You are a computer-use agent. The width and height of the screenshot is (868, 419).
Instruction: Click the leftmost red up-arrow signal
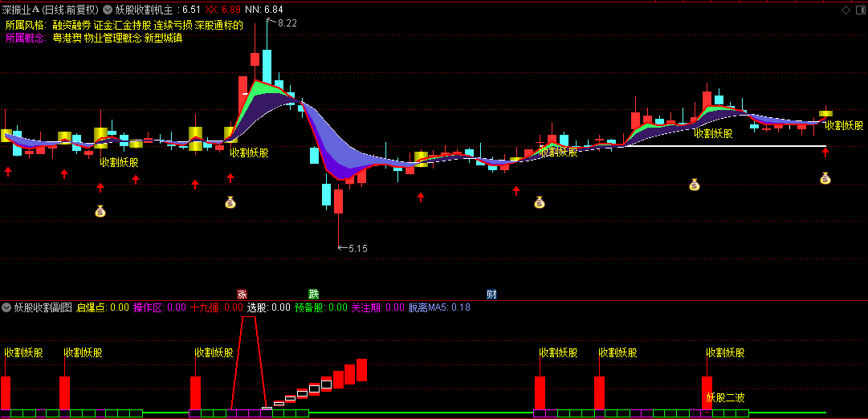pyautogui.click(x=8, y=171)
